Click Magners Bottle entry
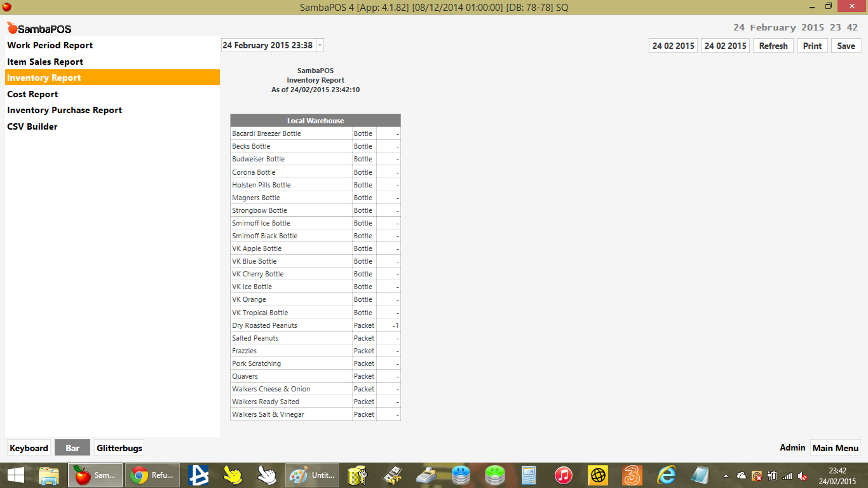868x488 pixels. pos(256,198)
